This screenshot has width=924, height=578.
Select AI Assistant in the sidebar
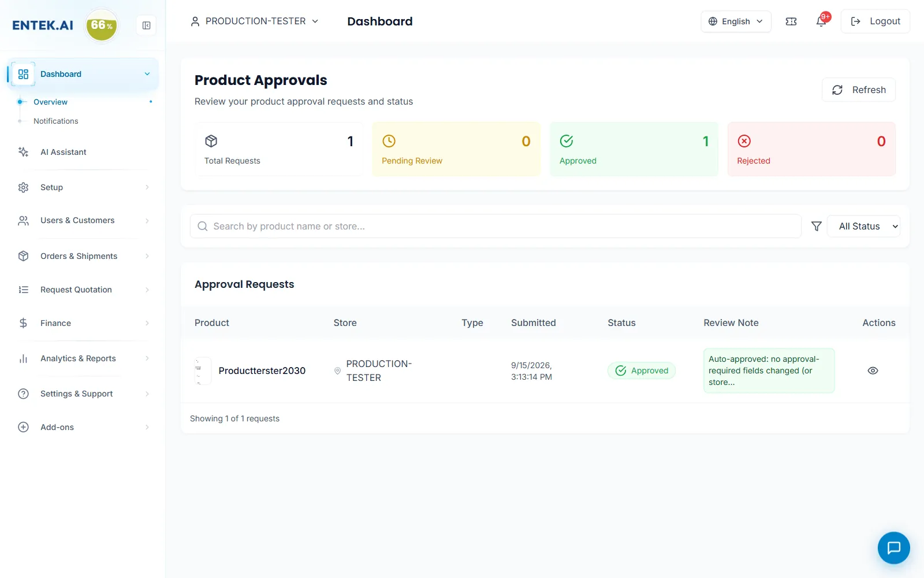(x=63, y=152)
